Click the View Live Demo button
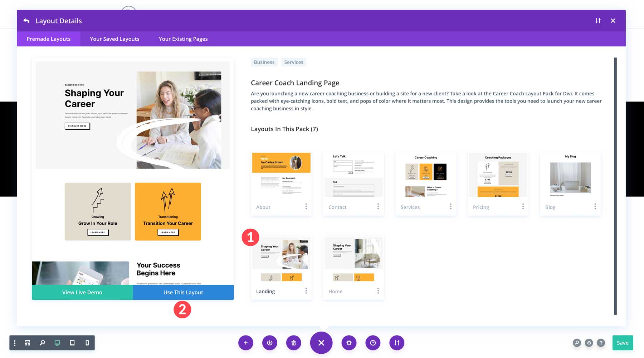This screenshot has width=644, height=358. pos(82,292)
